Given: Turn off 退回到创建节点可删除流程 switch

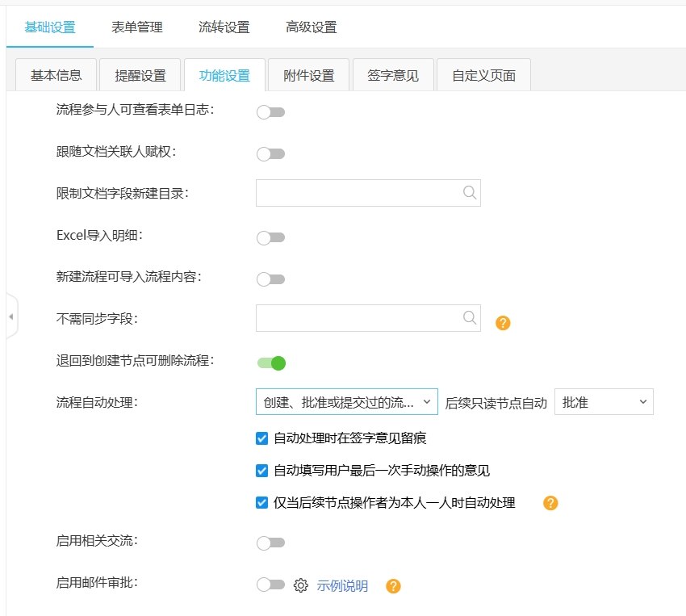Looking at the screenshot, I should tap(271, 363).
